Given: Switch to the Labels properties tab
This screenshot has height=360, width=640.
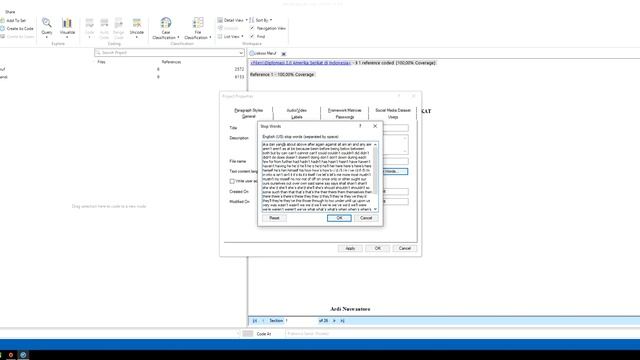Looking at the screenshot, I should click(x=297, y=117).
